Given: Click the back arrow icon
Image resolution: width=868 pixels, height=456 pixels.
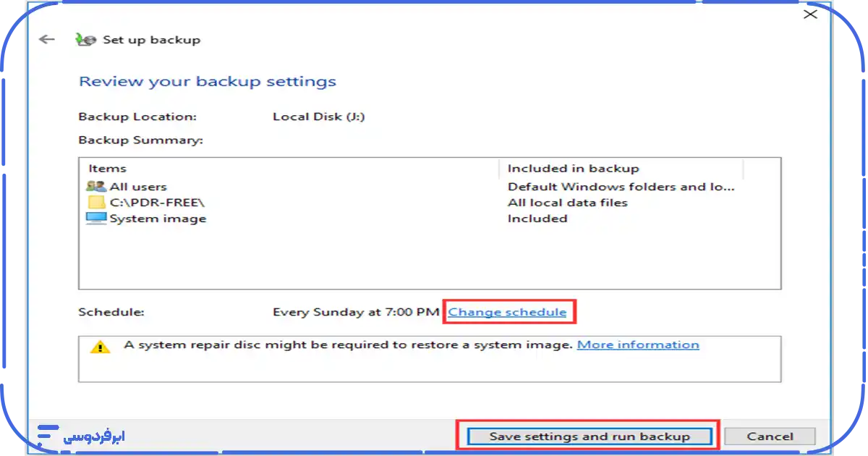Looking at the screenshot, I should tap(47, 40).
